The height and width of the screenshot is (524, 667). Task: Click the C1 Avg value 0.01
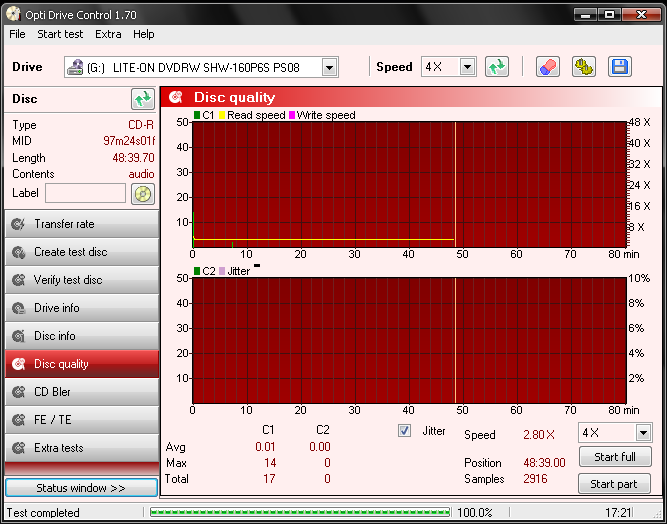click(x=265, y=447)
